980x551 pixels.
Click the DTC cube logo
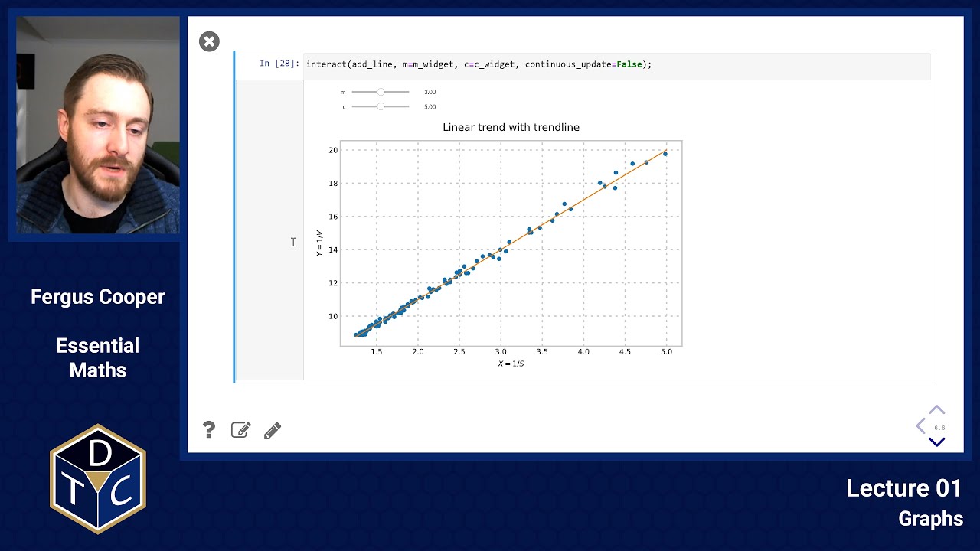(98, 479)
